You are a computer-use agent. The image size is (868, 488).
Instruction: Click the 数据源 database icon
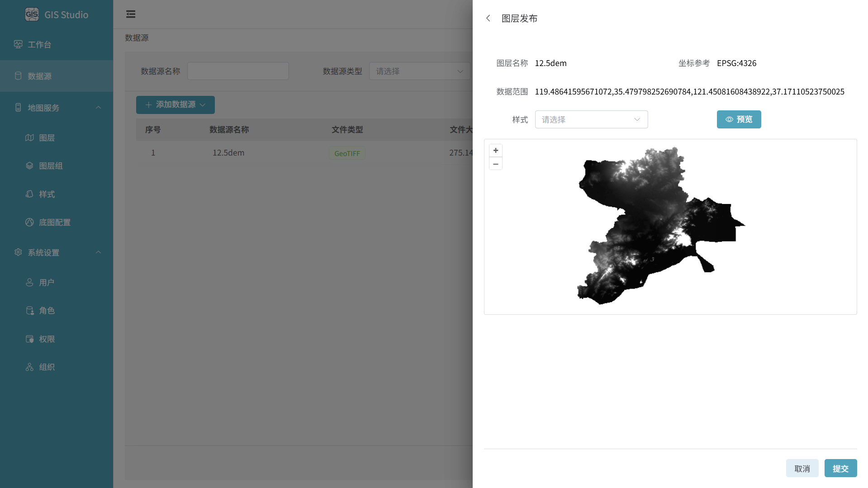pyautogui.click(x=18, y=76)
